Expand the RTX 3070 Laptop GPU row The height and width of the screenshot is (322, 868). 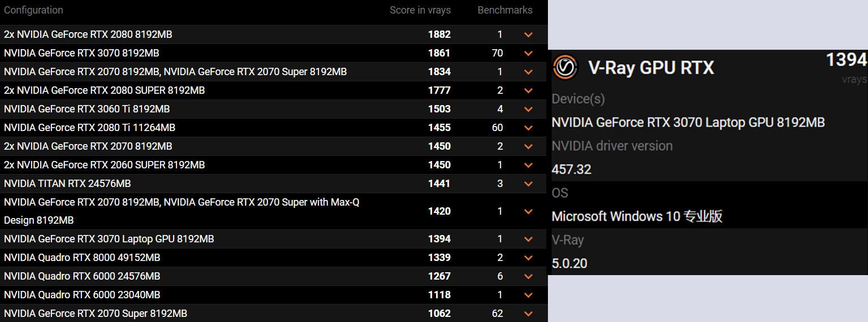(528, 239)
